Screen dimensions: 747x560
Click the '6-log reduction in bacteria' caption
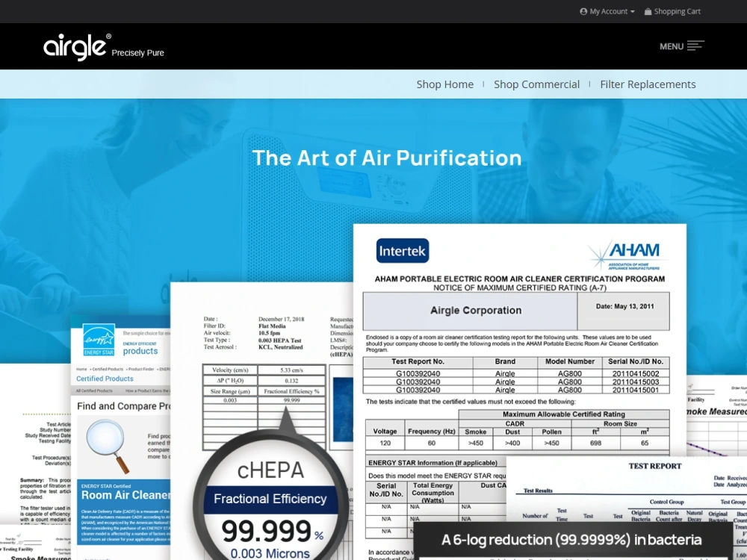pyautogui.click(x=571, y=540)
